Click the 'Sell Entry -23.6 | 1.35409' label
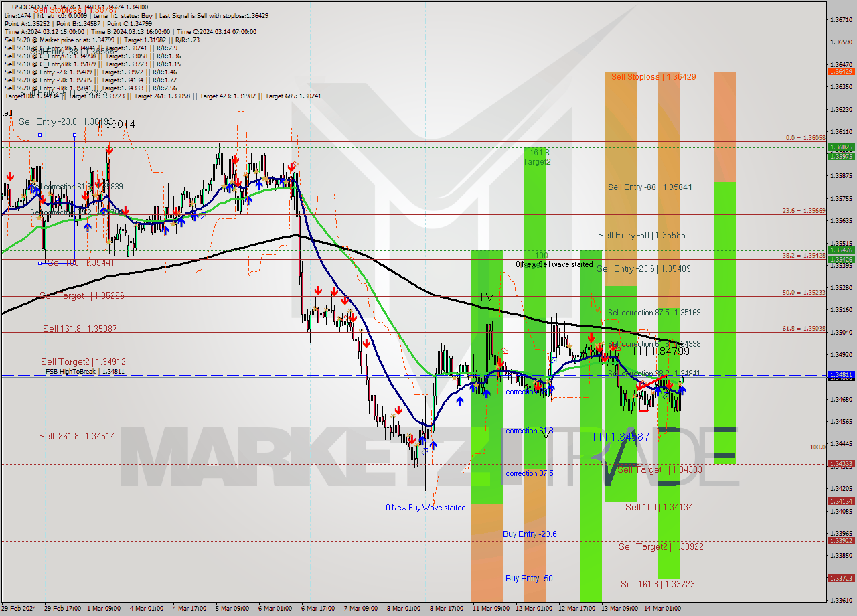 [x=643, y=268]
